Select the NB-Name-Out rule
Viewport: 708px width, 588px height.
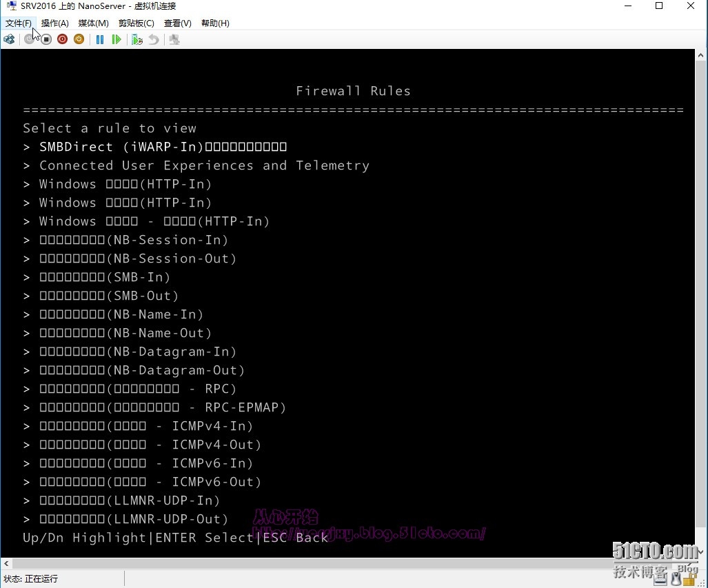coord(117,333)
